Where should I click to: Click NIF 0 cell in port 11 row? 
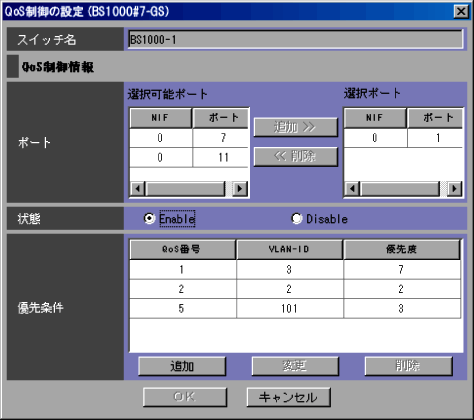[161, 157]
